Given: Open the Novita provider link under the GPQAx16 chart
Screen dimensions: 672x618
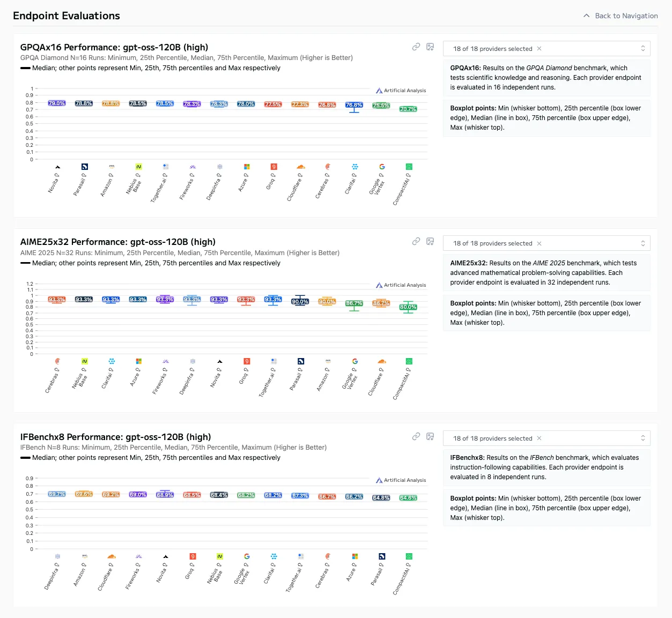Looking at the screenshot, I should pos(54,183).
